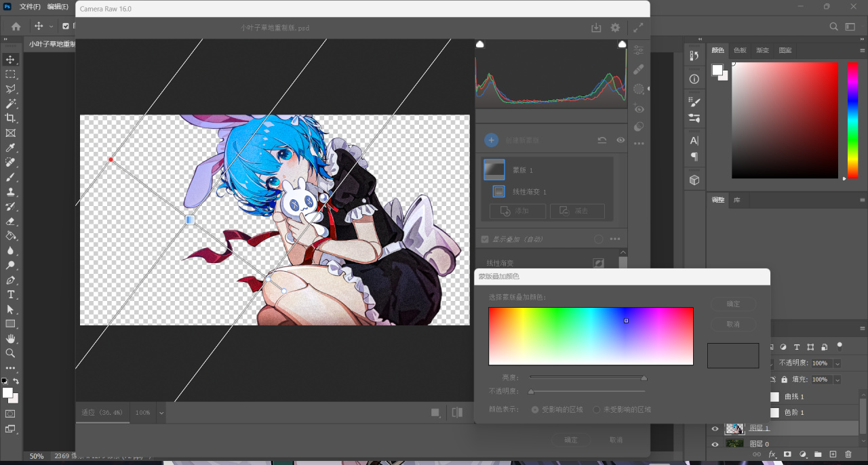Image resolution: width=868 pixels, height=465 pixels.
Task: Open layer 不透明度 dropdown arrow
Action: [837, 363]
